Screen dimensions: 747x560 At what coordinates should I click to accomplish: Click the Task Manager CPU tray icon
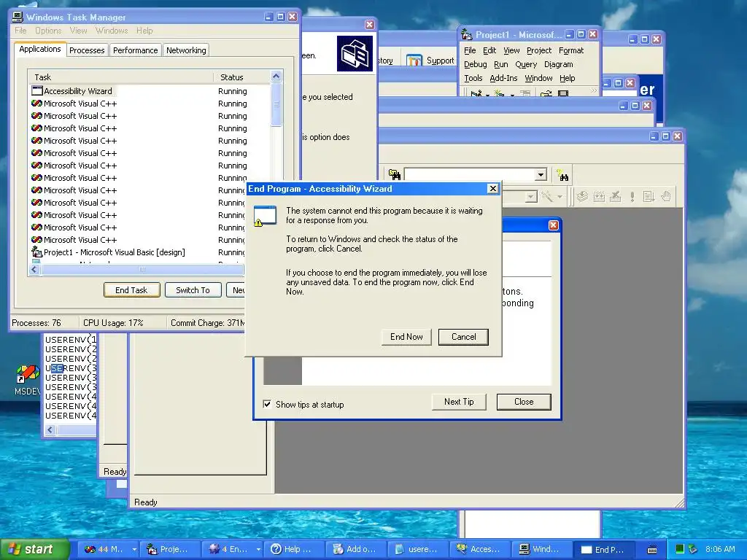pos(680,549)
